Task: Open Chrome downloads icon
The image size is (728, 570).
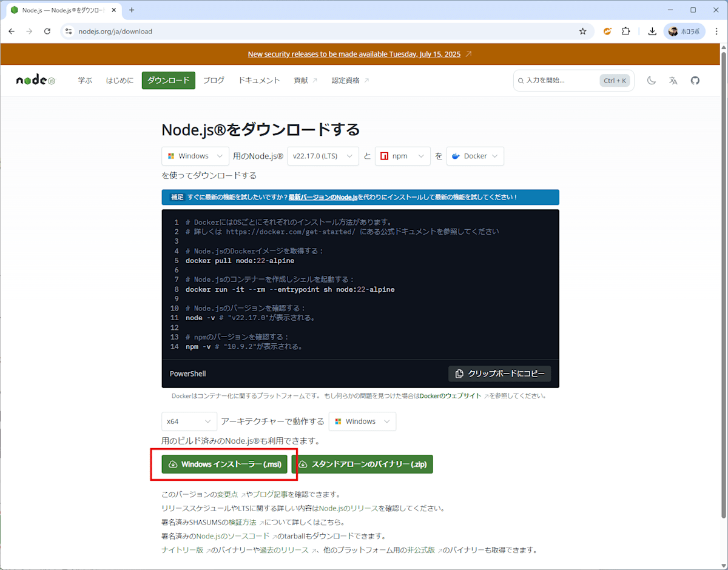Action: point(652,32)
